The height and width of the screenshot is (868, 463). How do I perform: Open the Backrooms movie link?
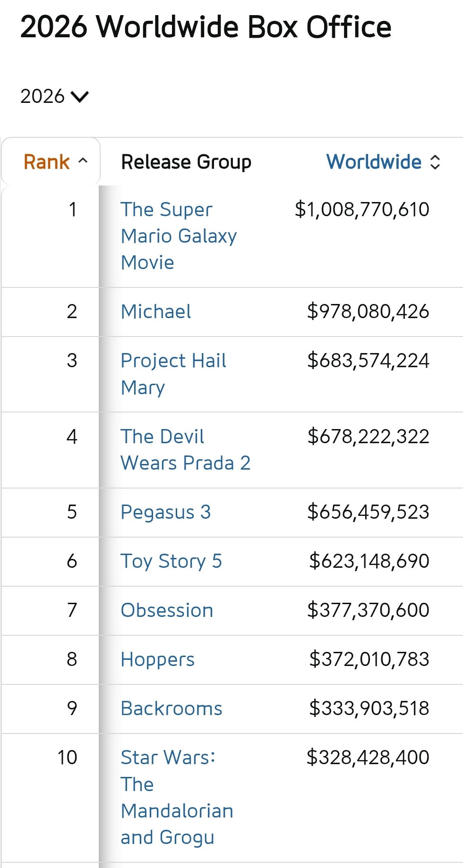pyautogui.click(x=171, y=708)
